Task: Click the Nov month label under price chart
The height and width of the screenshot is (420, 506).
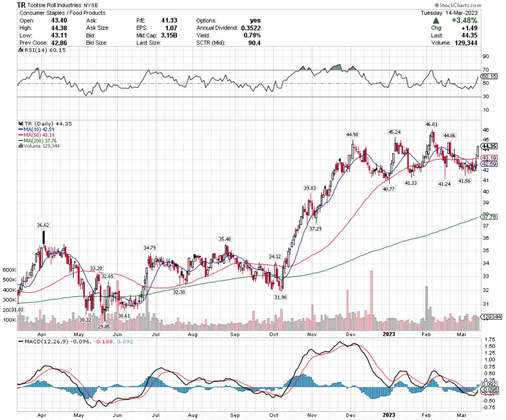Action: click(x=312, y=334)
